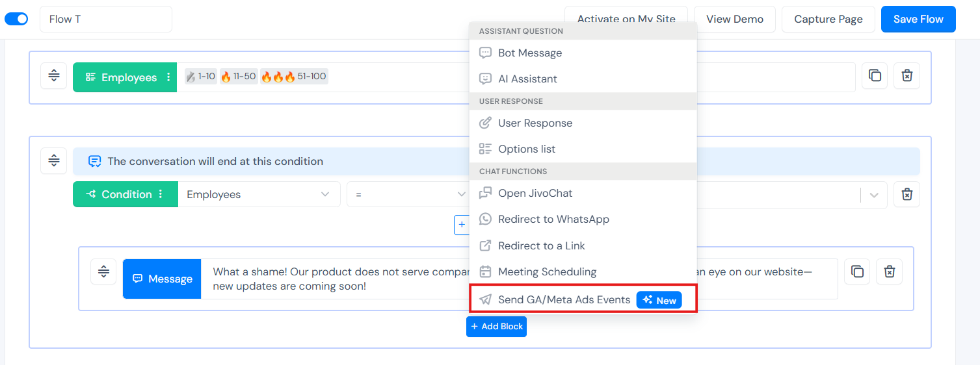Click the Save Flow button

[x=918, y=19]
